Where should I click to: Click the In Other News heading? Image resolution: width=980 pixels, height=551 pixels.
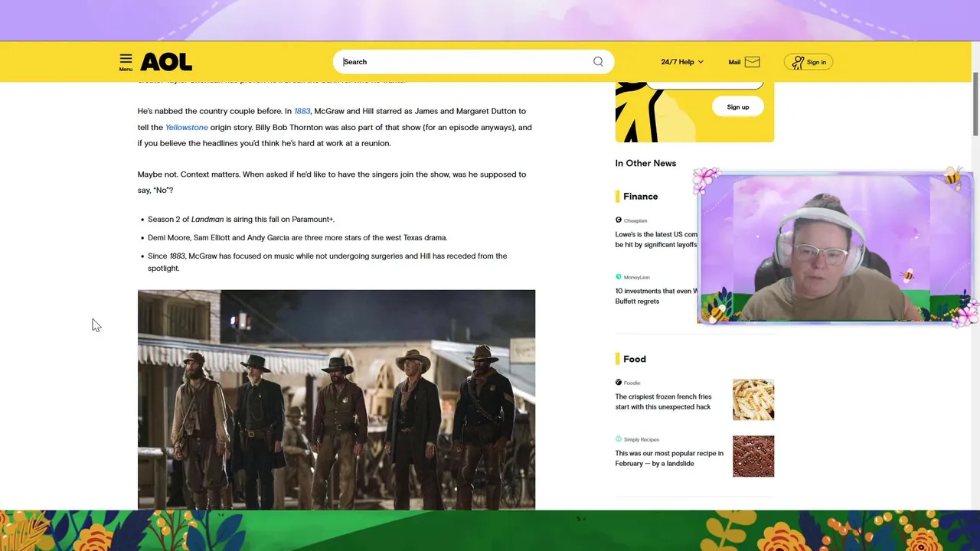coord(645,163)
